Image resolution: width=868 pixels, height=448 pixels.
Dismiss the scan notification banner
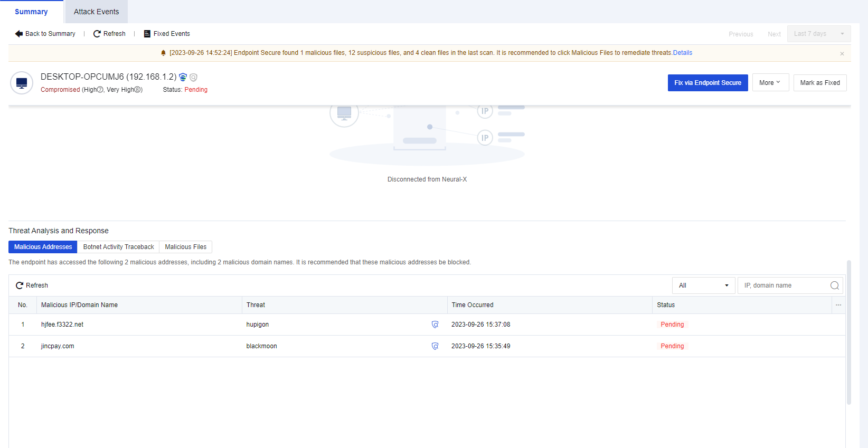[842, 54]
